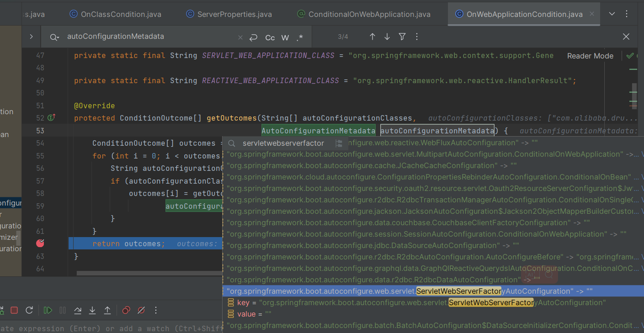
Task: Open the hidden editor tabs dropdown
Action: tap(612, 14)
